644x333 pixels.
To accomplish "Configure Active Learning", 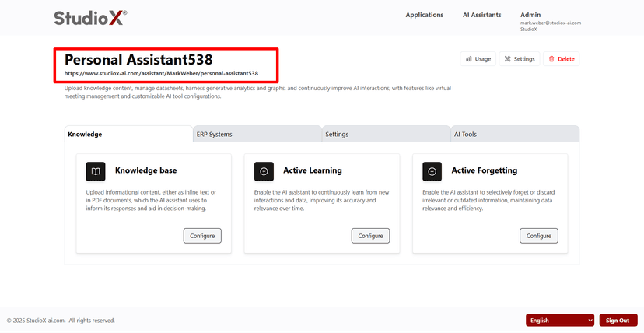I will (x=371, y=236).
